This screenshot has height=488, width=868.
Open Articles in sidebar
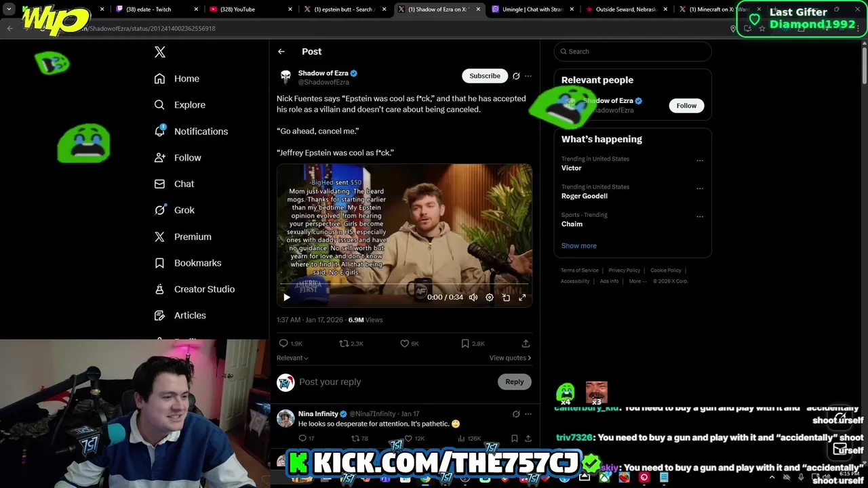point(180,315)
